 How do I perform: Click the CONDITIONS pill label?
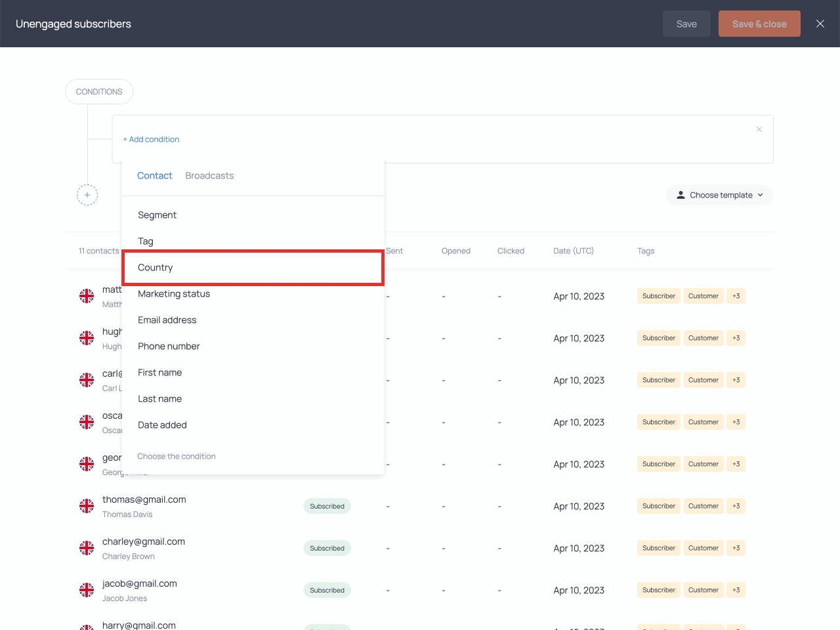click(x=99, y=92)
